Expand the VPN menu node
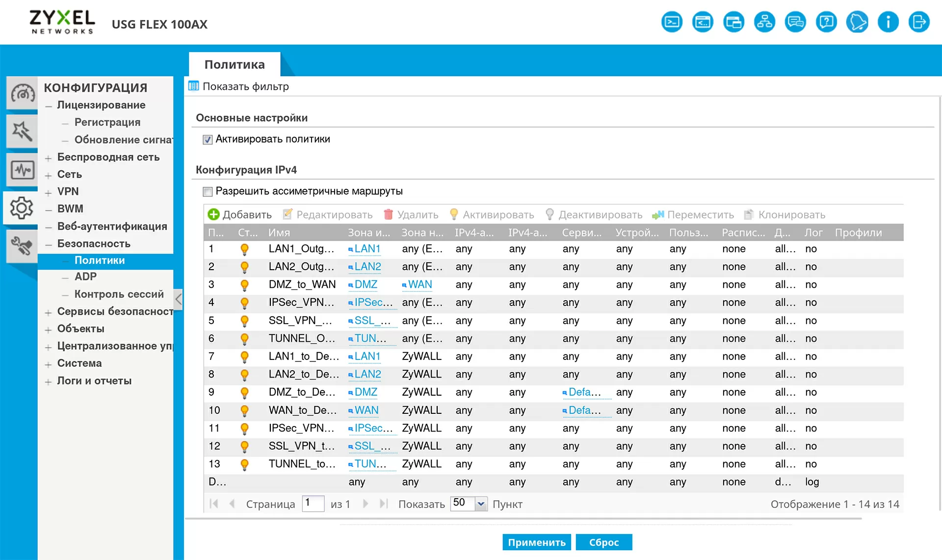 tap(48, 193)
